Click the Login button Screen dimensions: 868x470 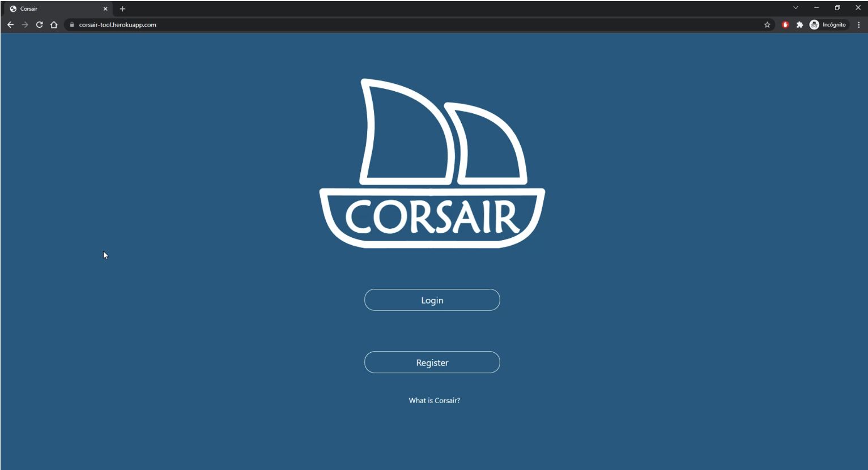coord(432,300)
